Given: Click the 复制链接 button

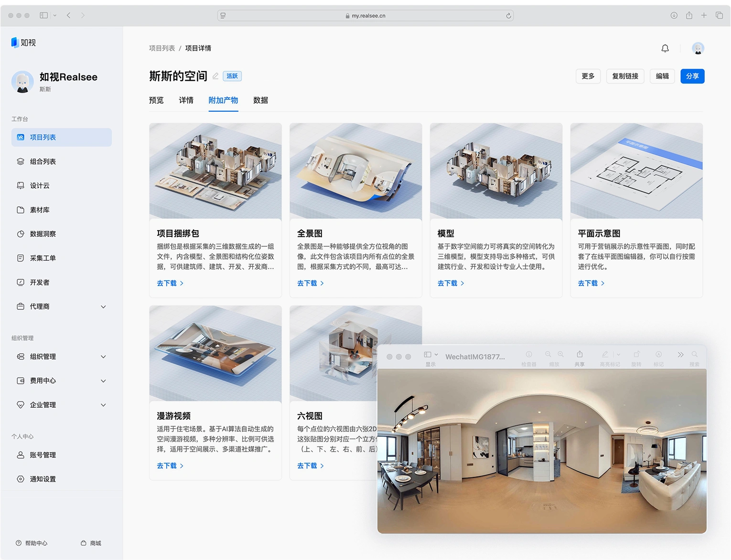Looking at the screenshot, I should click(625, 76).
